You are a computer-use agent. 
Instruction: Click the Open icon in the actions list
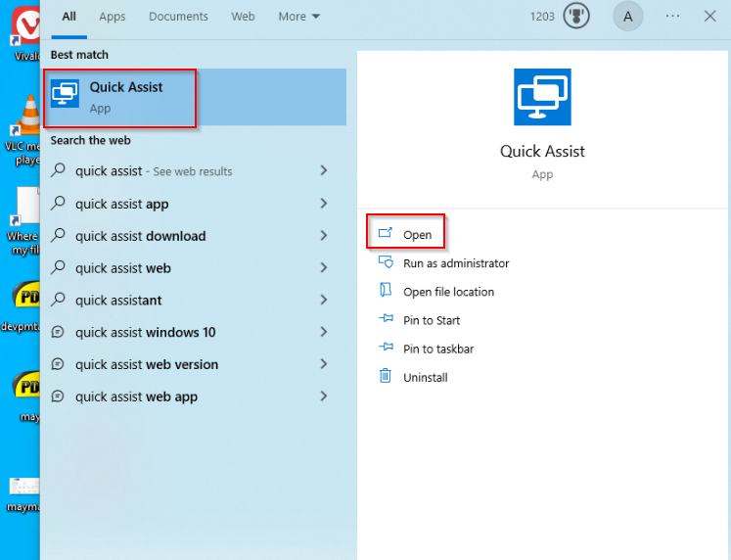(x=386, y=232)
